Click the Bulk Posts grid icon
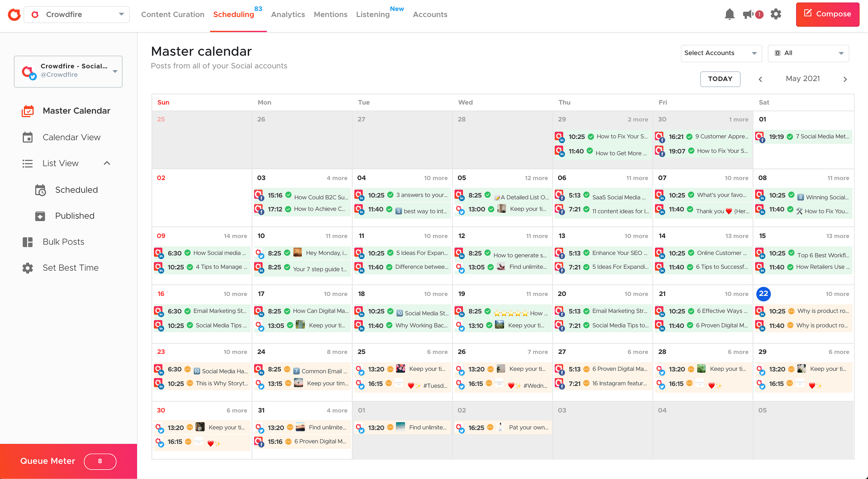868x479 pixels. pos(27,242)
